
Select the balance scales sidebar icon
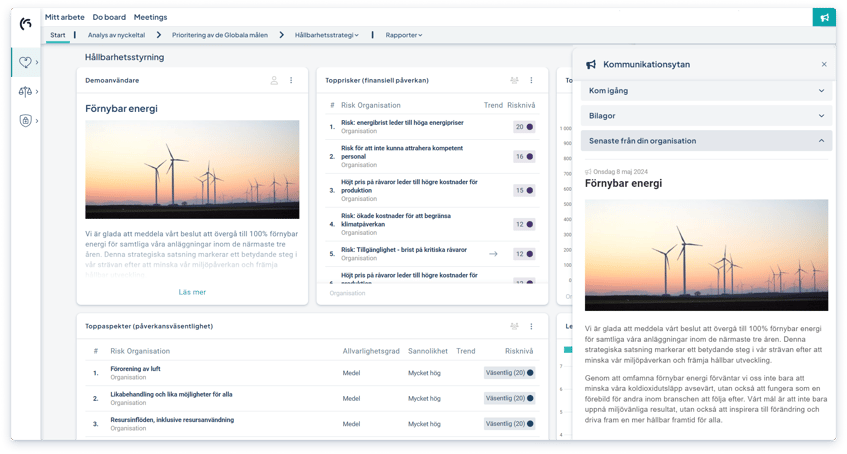(x=25, y=91)
